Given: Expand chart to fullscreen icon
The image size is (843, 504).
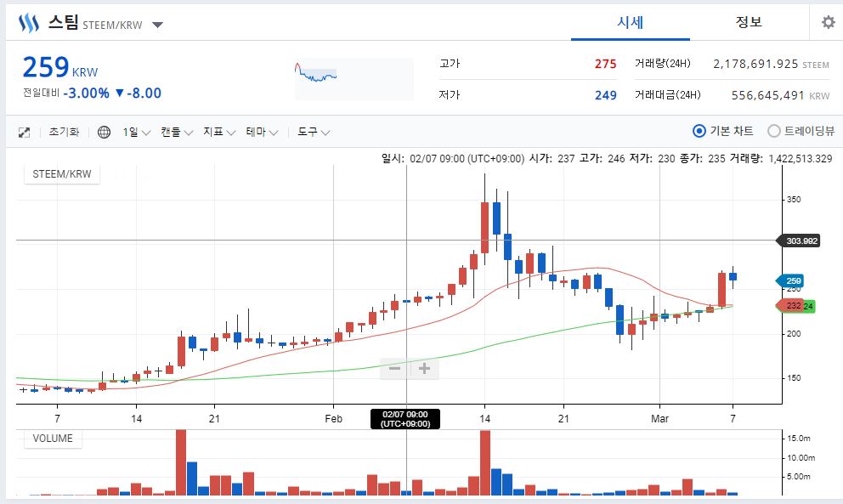Looking at the screenshot, I should (x=24, y=133).
